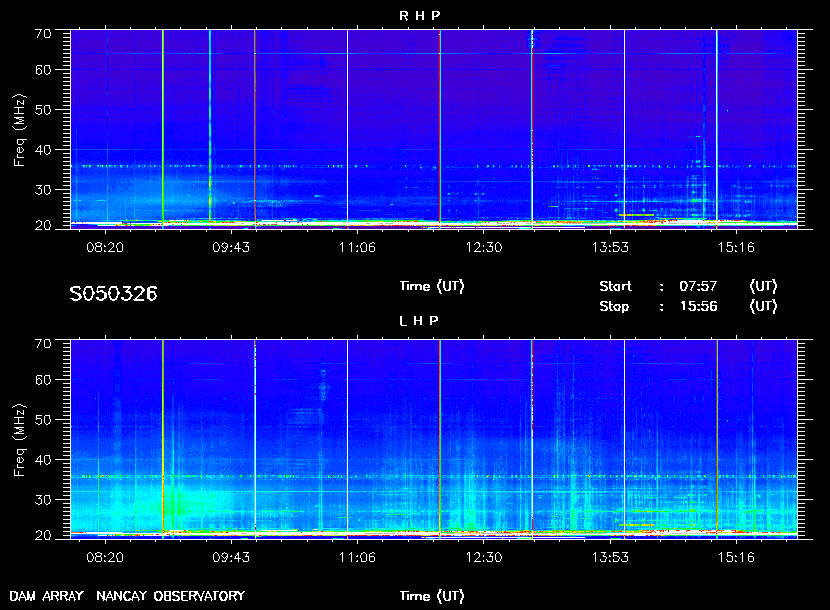
Task: Click the 30 frequency tick in RHP panel
Action: [x=43, y=190]
